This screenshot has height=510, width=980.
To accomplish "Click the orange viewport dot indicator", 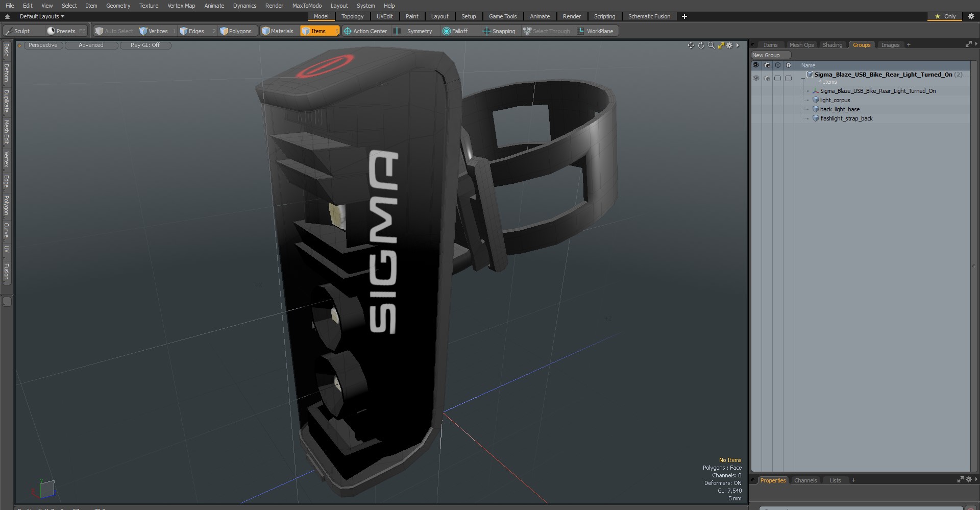I will click(x=19, y=45).
